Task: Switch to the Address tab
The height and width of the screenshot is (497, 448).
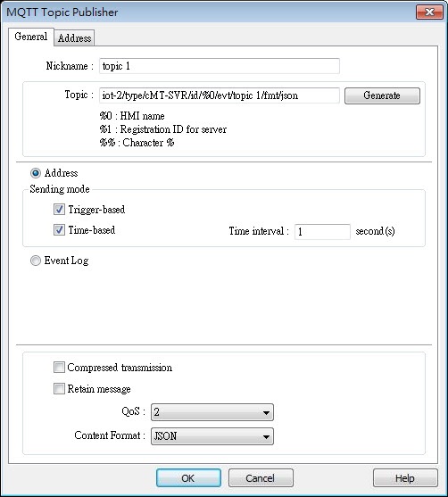Action: [74, 38]
